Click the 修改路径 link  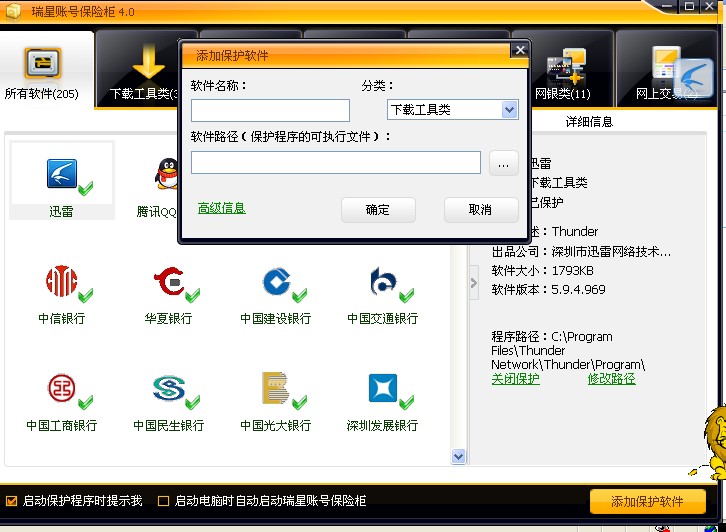click(x=612, y=379)
